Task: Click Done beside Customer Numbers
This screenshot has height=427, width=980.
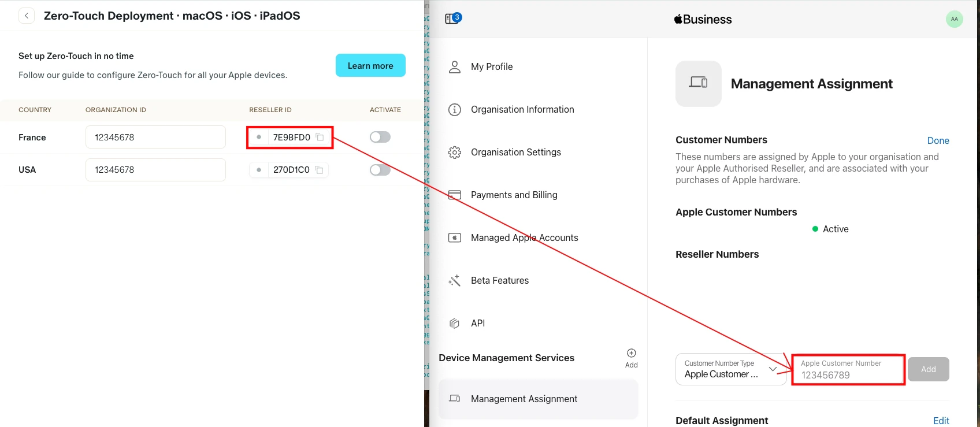Action: click(x=938, y=140)
